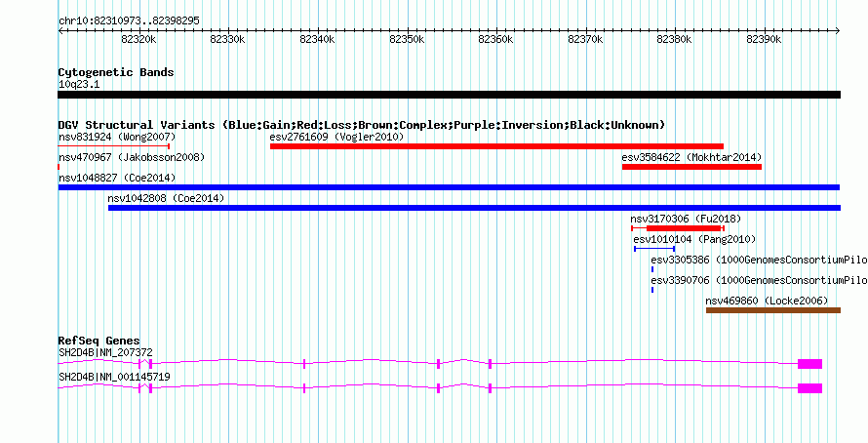
Task: Click the nsv1048827 (Coe2014) blue gain bar
Action: point(449,187)
